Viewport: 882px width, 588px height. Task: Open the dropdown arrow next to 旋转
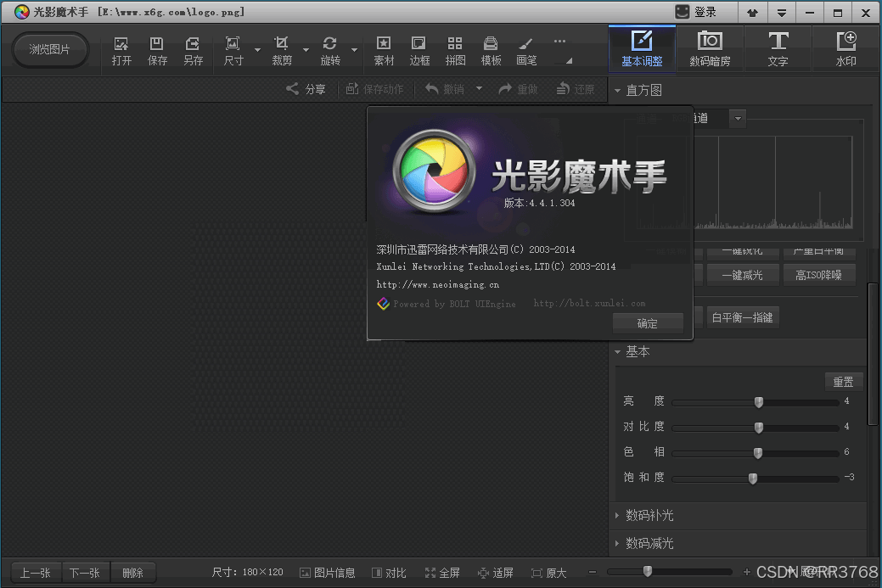pyautogui.click(x=354, y=50)
